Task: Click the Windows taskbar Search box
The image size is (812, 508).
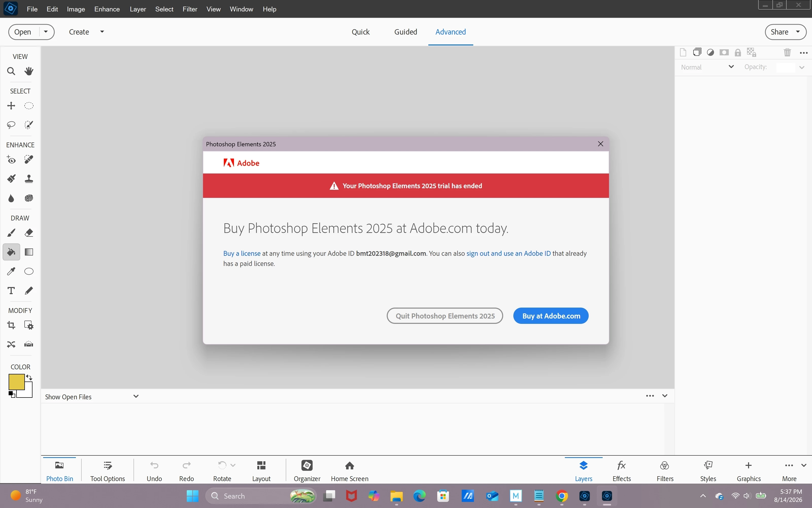Action: pyautogui.click(x=261, y=496)
